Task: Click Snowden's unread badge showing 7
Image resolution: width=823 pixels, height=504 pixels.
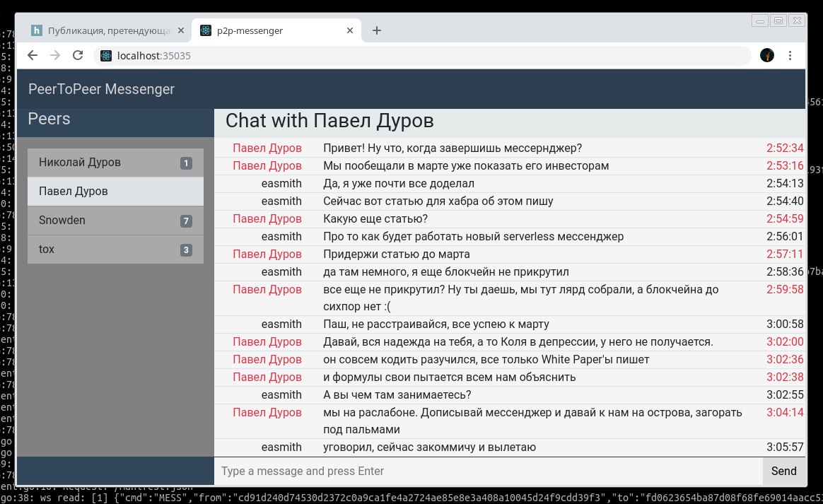Action: point(186,221)
